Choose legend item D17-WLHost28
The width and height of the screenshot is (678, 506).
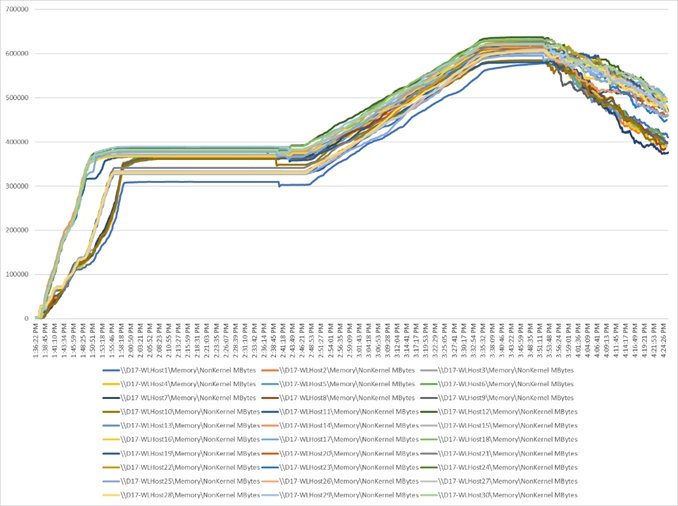(181, 495)
